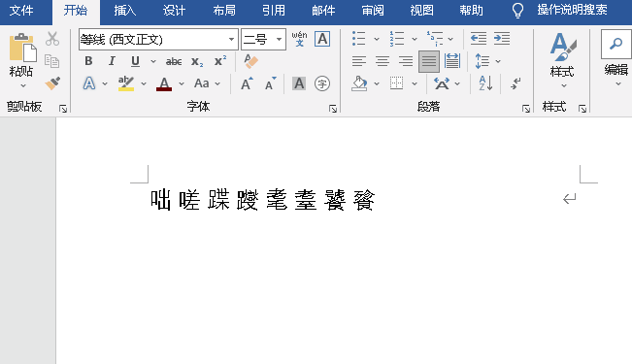The height and width of the screenshot is (364, 632).
Task: Apply distributed alignment
Action: [452, 61]
